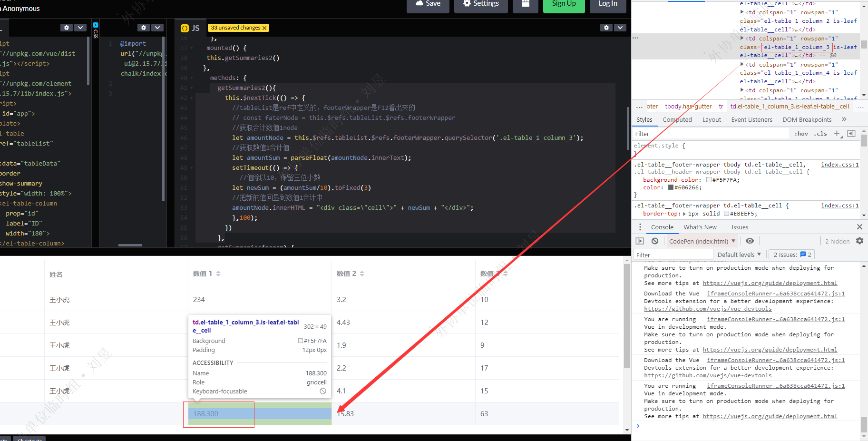This screenshot has height=441, width=868.
Task: Click the Log In button
Action: pos(608,4)
